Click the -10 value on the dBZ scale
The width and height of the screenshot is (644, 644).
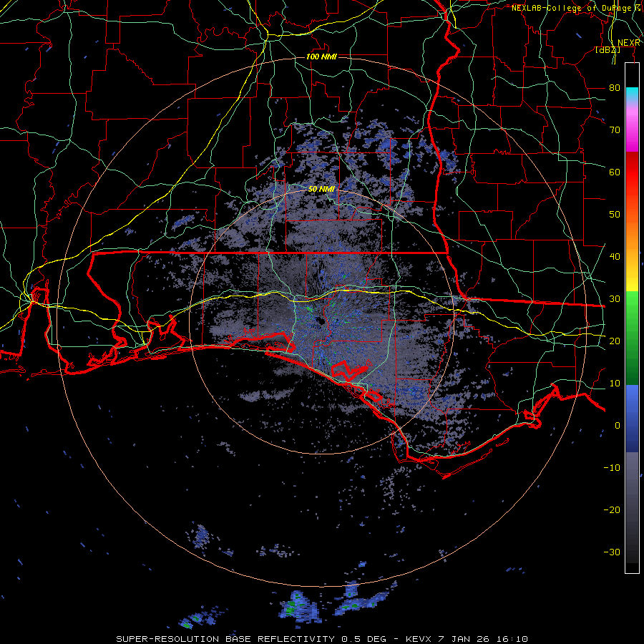tap(612, 468)
